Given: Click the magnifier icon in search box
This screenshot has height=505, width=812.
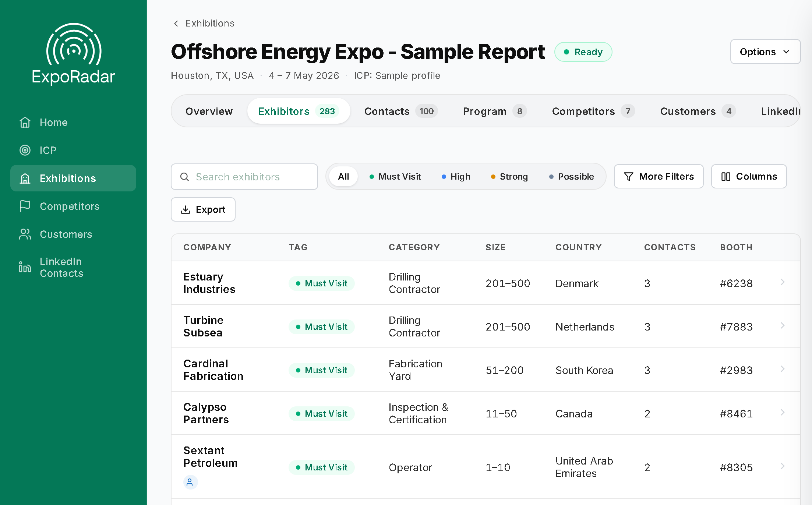Looking at the screenshot, I should [185, 177].
